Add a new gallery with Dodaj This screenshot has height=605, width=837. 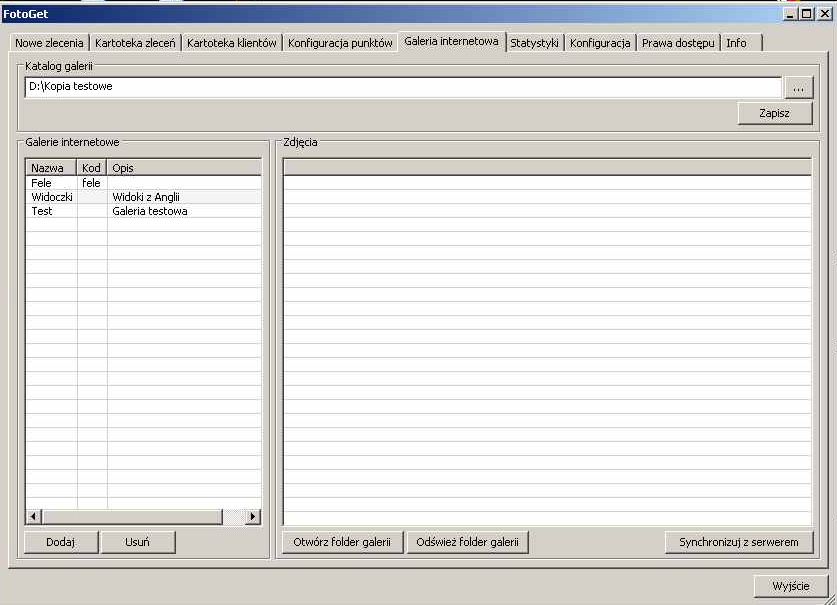[x=61, y=542]
